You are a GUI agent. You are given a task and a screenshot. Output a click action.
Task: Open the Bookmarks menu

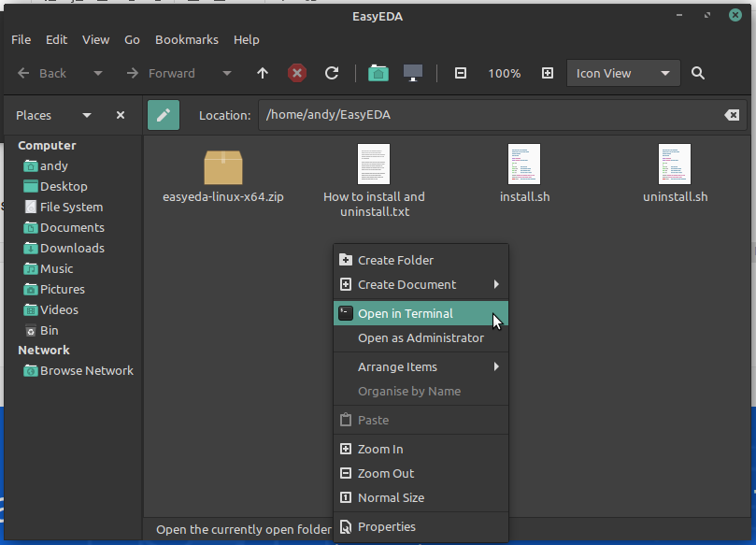coord(187,39)
